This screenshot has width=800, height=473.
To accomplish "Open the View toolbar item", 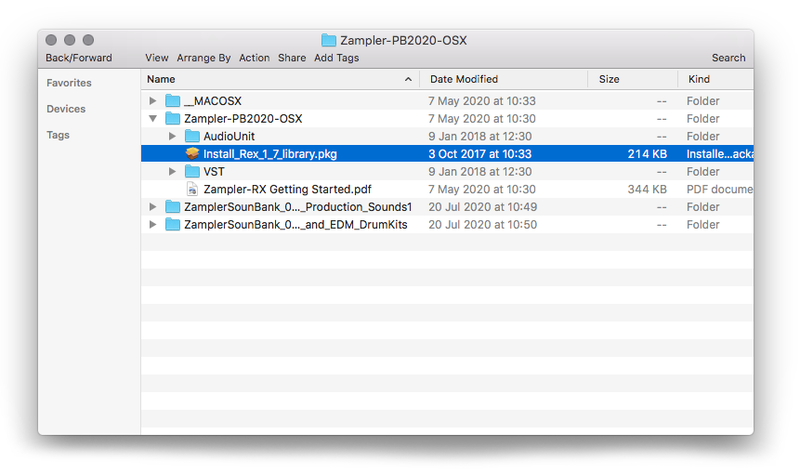I will coord(157,58).
